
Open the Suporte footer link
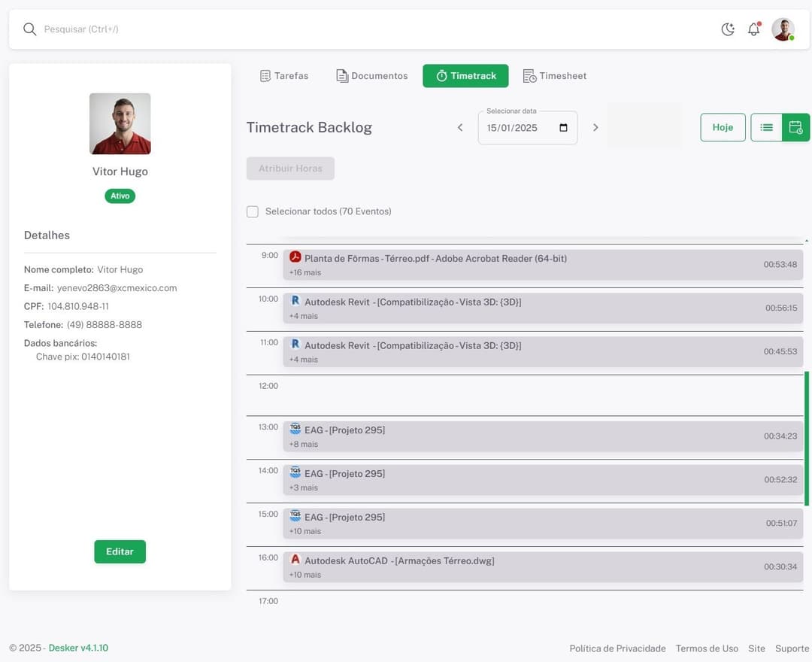pos(792,649)
